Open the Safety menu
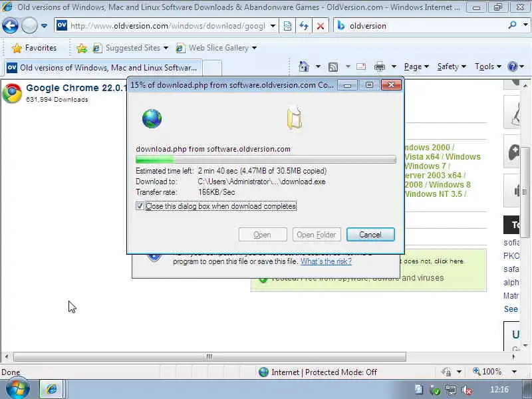The width and height of the screenshot is (532, 399). coord(452,67)
